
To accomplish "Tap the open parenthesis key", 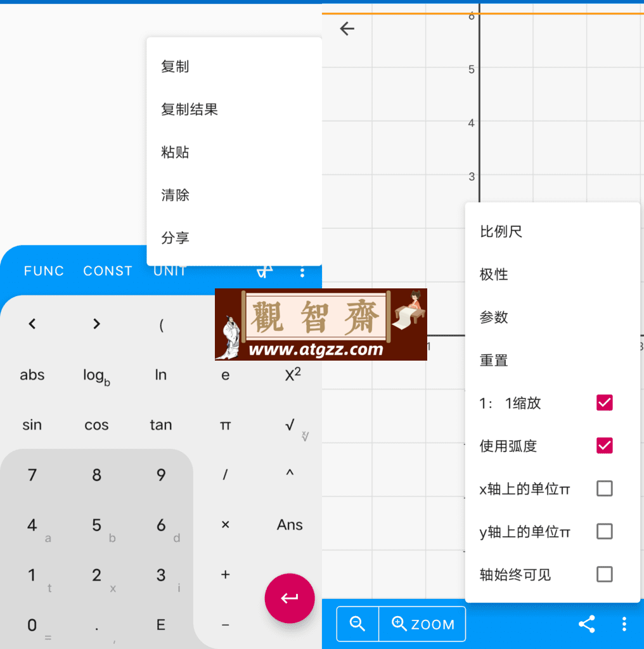I will point(162,325).
